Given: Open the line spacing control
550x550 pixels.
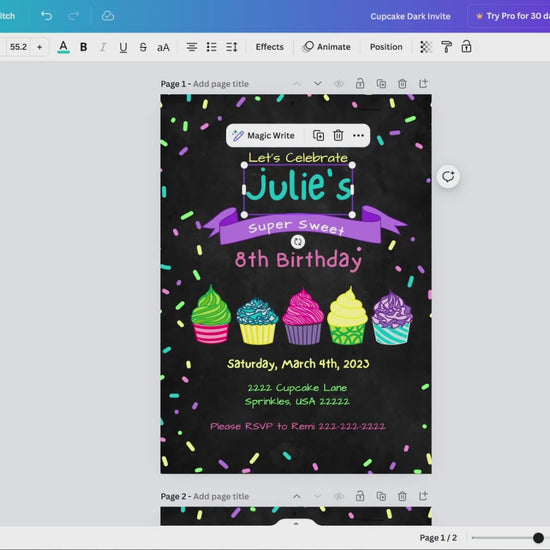Looking at the screenshot, I should 232,47.
